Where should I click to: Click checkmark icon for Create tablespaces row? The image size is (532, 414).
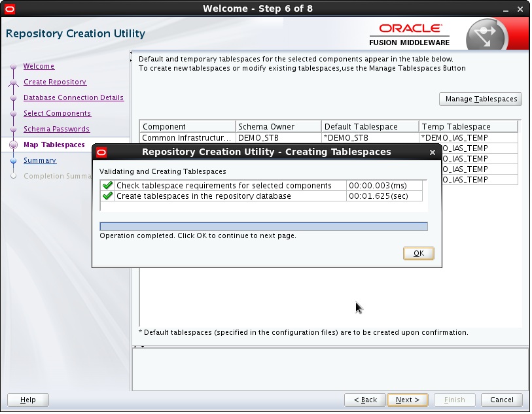pyautogui.click(x=108, y=196)
